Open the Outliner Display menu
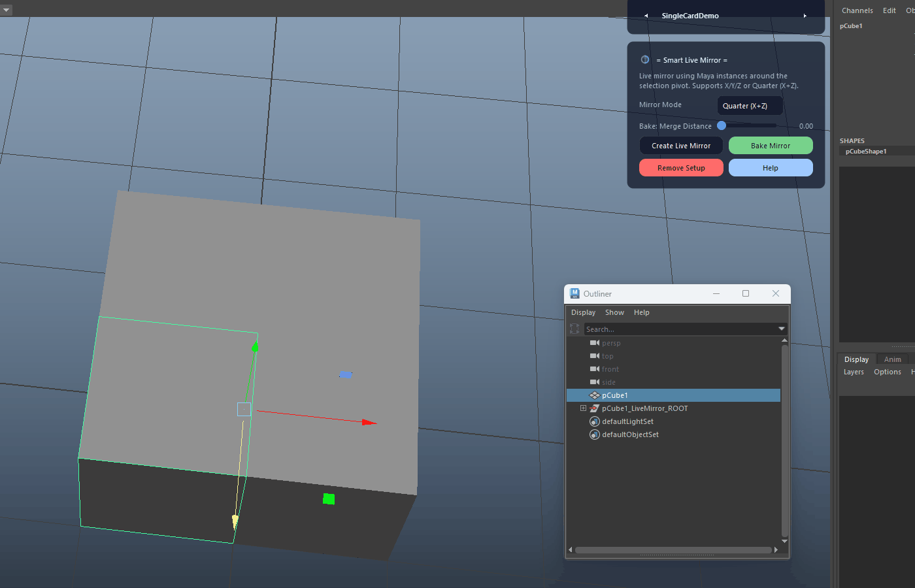Viewport: 915px width, 588px height. [x=583, y=312]
